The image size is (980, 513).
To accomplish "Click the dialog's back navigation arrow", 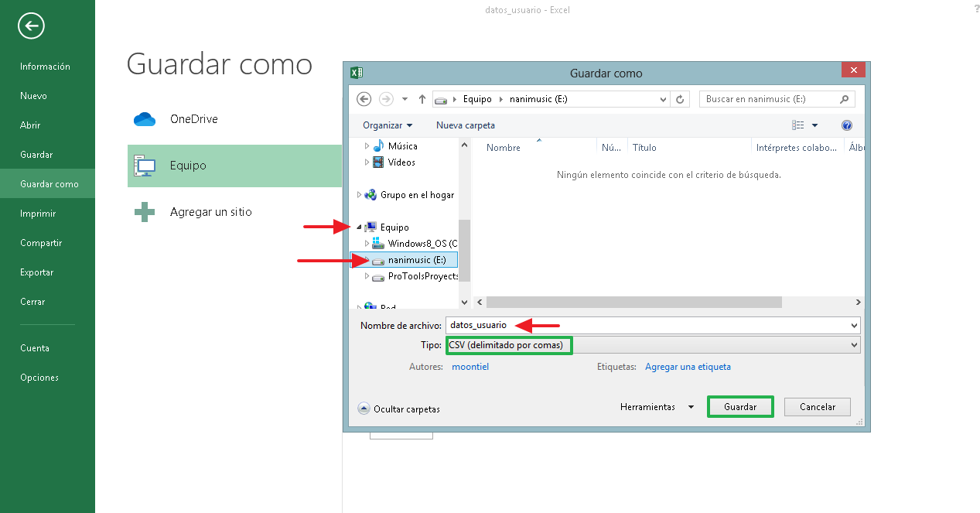I will click(364, 99).
